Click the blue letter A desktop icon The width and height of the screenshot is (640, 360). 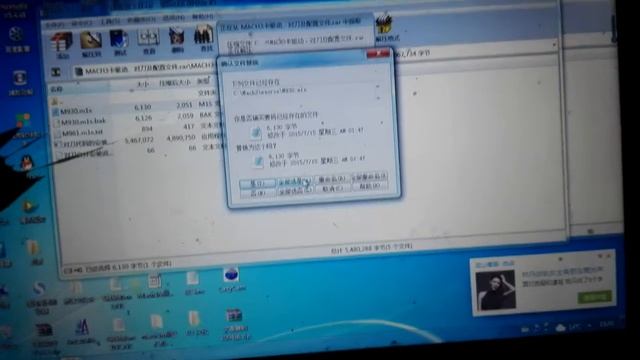tap(82, 327)
